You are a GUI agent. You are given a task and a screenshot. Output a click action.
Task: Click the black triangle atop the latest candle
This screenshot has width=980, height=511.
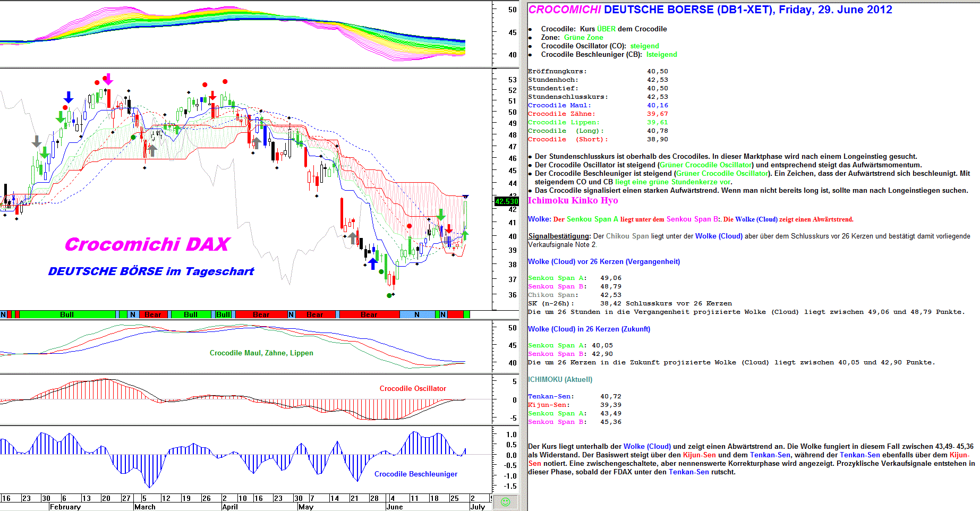tap(465, 197)
